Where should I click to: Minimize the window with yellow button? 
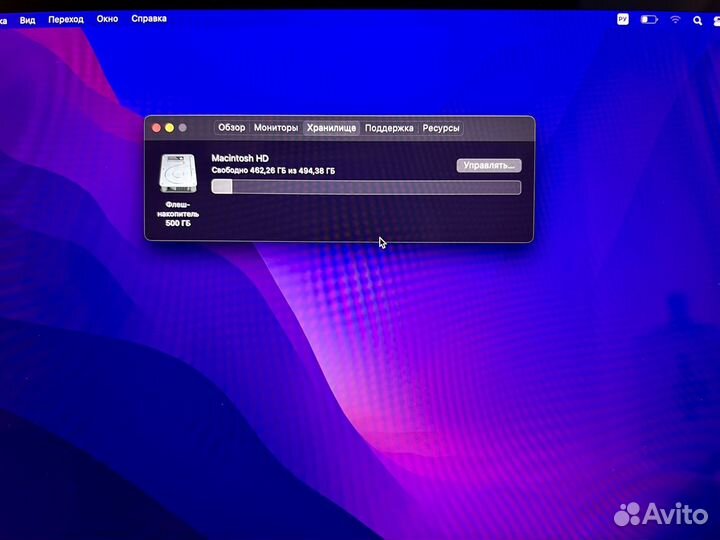pyautogui.click(x=169, y=128)
